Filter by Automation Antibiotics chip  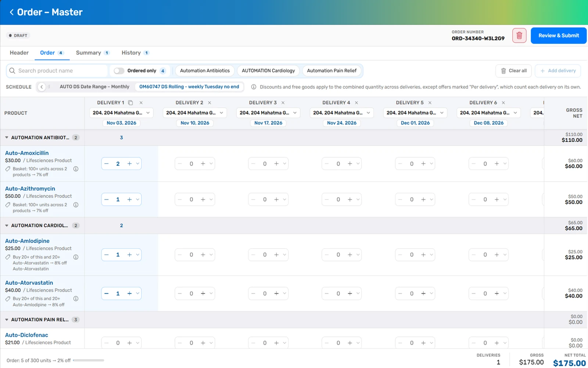[205, 71]
